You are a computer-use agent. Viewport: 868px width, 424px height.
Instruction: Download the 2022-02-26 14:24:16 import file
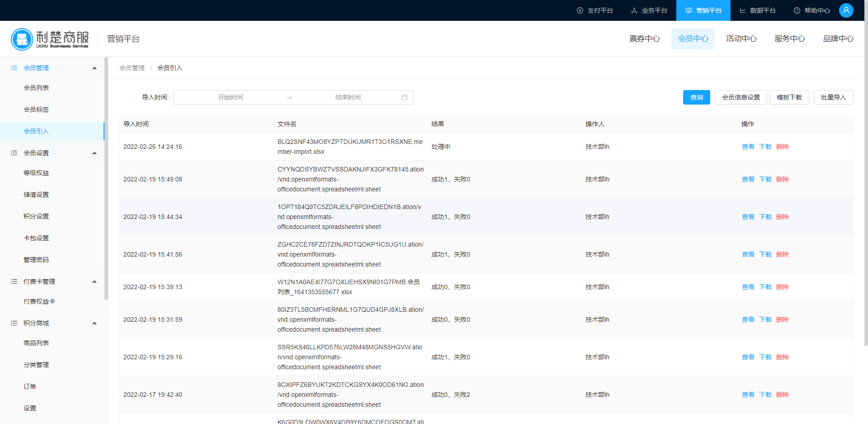click(x=765, y=147)
